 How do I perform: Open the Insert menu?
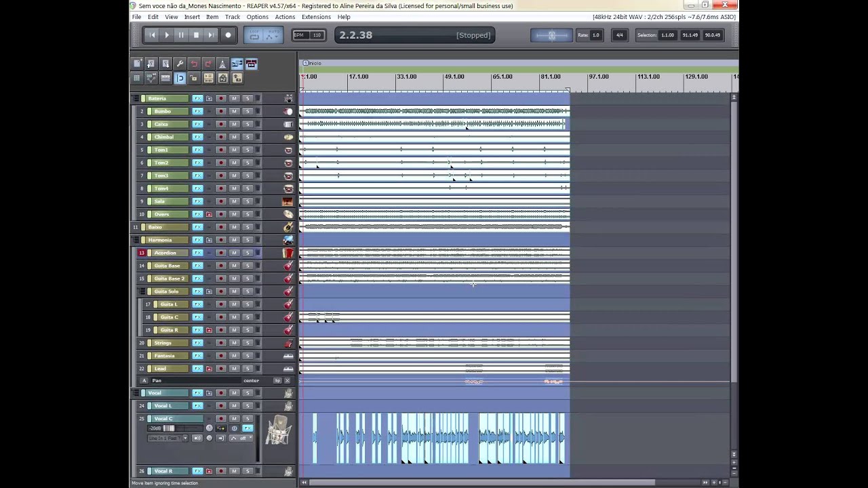click(192, 17)
